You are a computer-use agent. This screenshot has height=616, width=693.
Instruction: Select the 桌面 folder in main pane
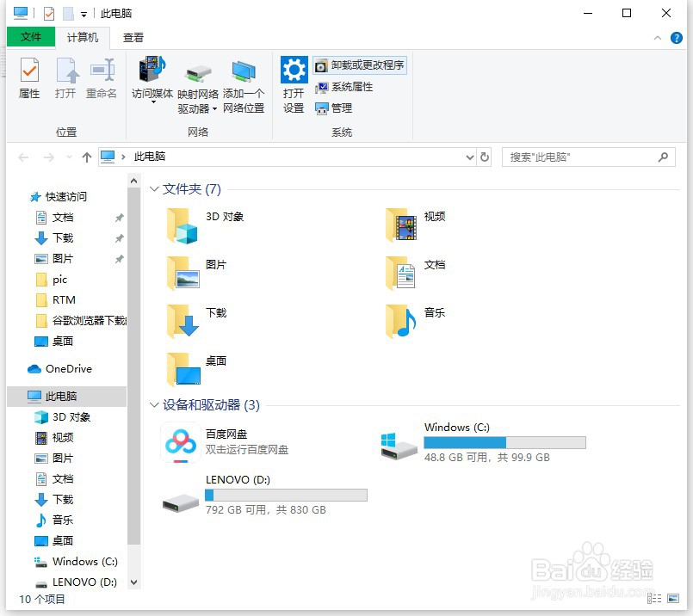pyautogui.click(x=183, y=370)
